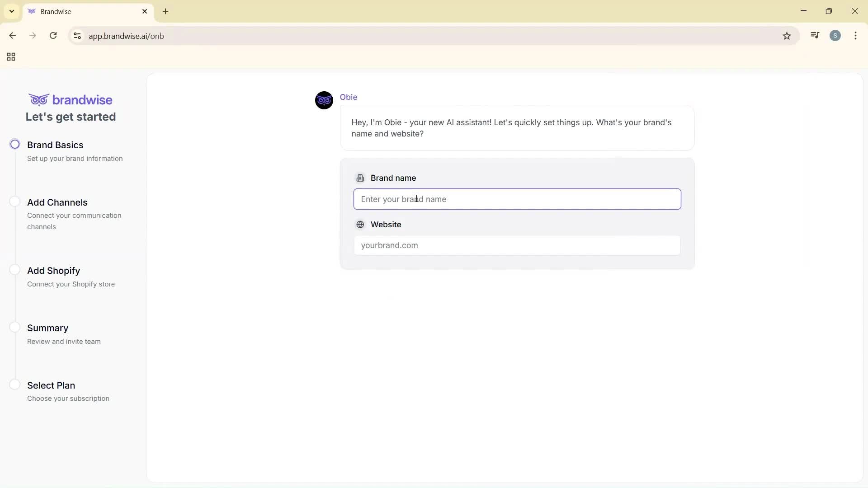868x488 pixels.
Task: Open the site information icon in the address bar
Action: tap(77, 36)
